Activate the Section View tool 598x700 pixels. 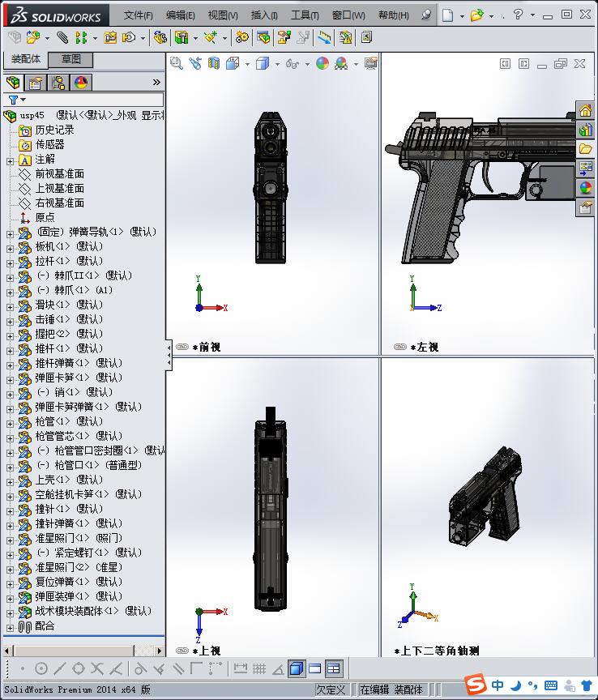(214, 63)
